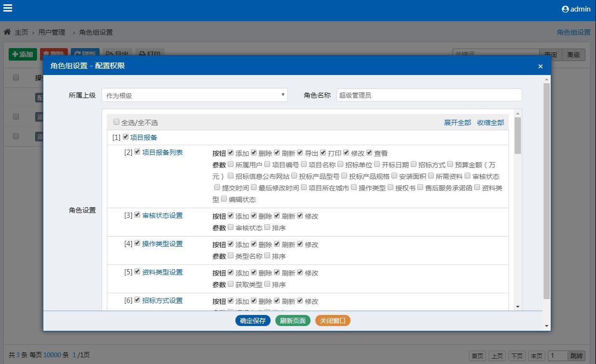Toggle 项目报备列表 checkbox
The width and height of the screenshot is (596, 364).
[138, 152]
